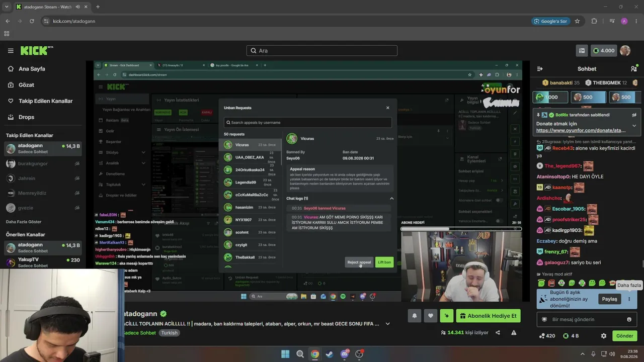Click the Gönder button
Screen dimensions: 644x362
pos(625,336)
